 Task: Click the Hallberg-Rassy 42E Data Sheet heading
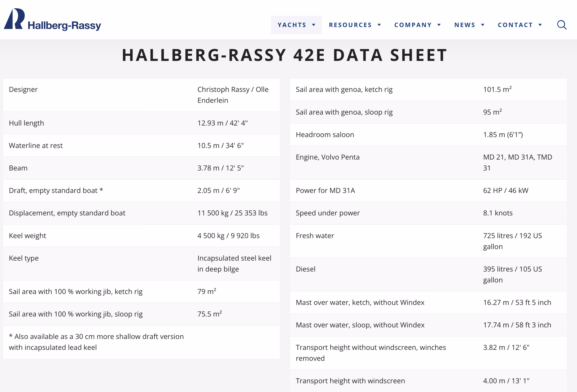pyautogui.click(x=284, y=55)
